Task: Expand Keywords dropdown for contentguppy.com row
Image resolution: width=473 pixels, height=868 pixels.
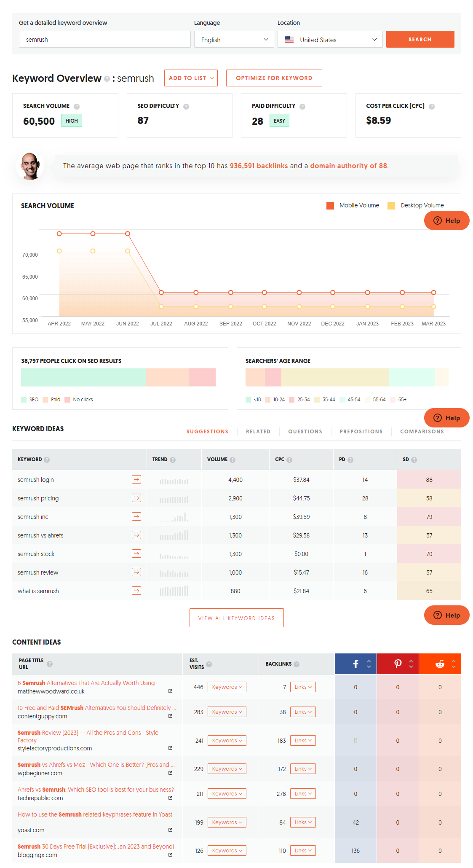Action: pos(227,712)
